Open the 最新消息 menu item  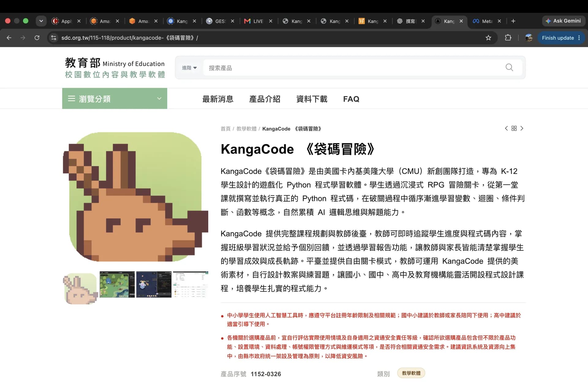point(218,99)
